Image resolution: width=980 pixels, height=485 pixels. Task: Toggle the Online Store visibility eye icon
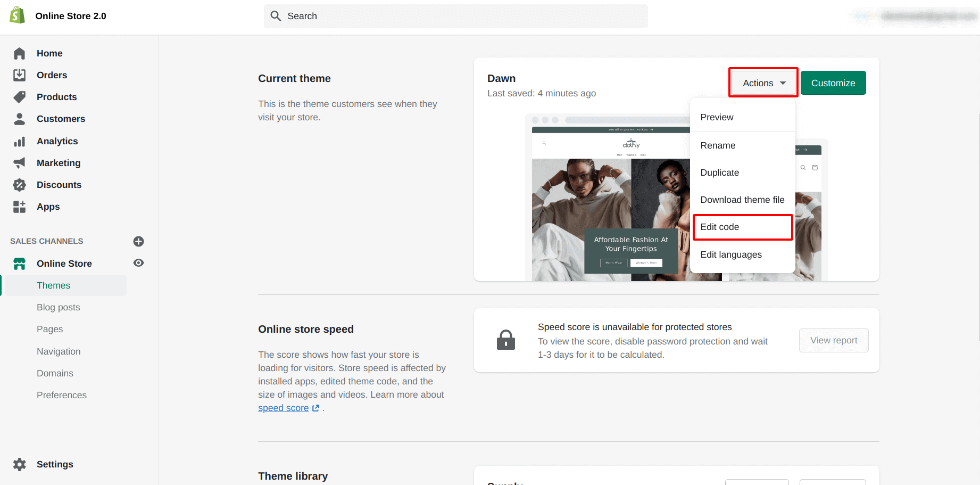(x=138, y=262)
